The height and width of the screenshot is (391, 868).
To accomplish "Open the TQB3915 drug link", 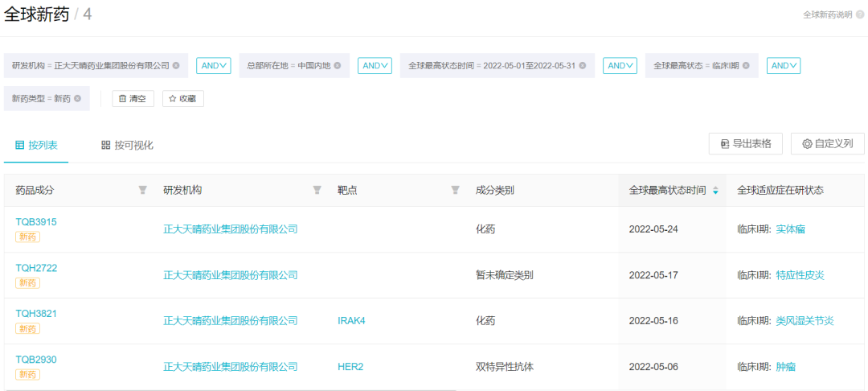I will pos(36,222).
